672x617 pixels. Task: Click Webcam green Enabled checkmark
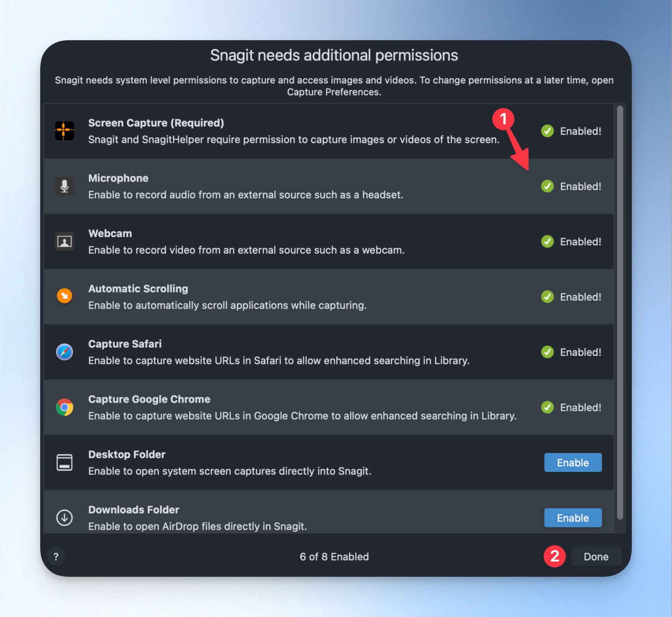[x=547, y=242]
